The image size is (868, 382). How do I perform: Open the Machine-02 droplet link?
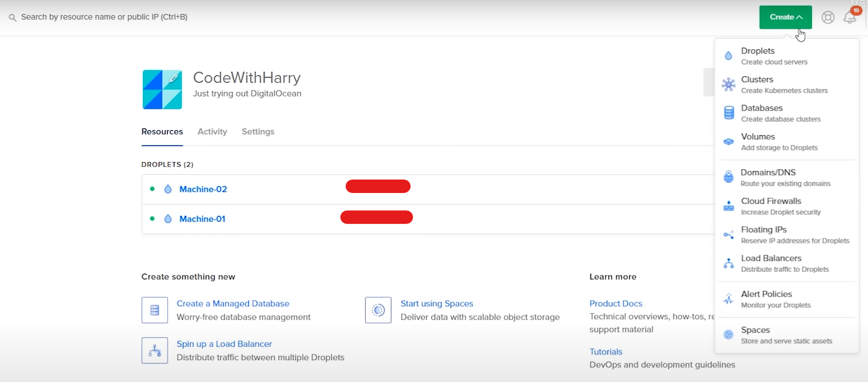(203, 190)
